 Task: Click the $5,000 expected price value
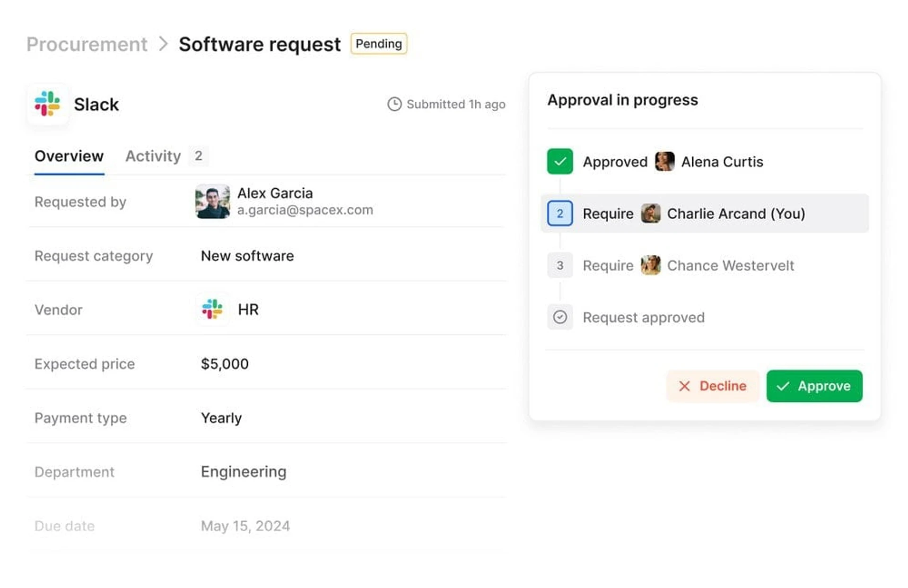click(x=225, y=364)
